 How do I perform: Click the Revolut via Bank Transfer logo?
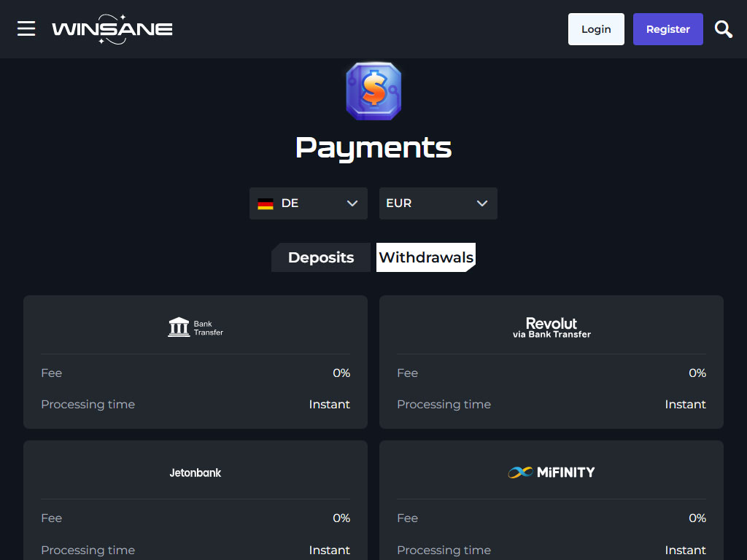[x=551, y=327]
